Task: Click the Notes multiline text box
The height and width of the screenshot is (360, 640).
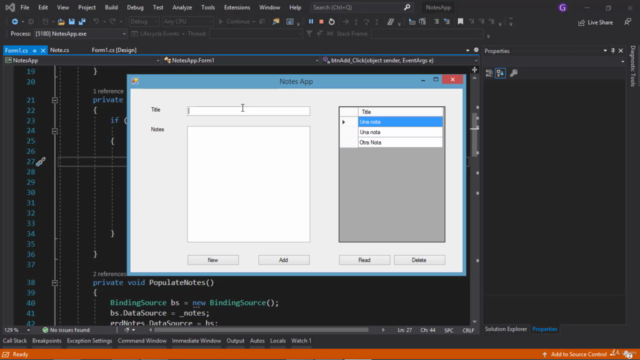Action: (249, 184)
